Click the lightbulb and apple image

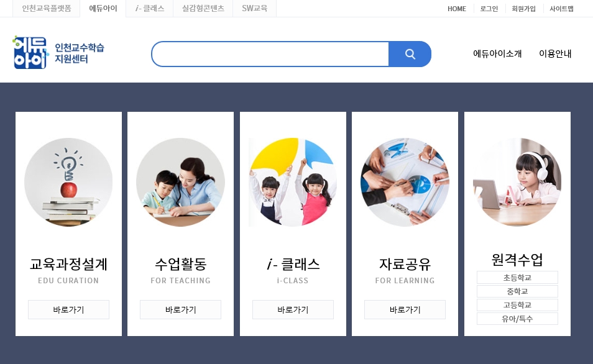point(68,182)
